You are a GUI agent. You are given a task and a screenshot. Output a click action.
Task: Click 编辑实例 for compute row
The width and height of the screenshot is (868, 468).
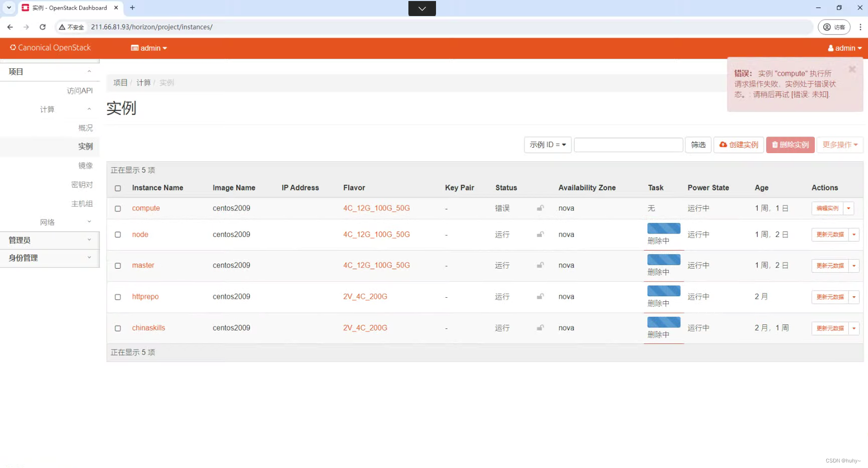pyautogui.click(x=827, y=208)
